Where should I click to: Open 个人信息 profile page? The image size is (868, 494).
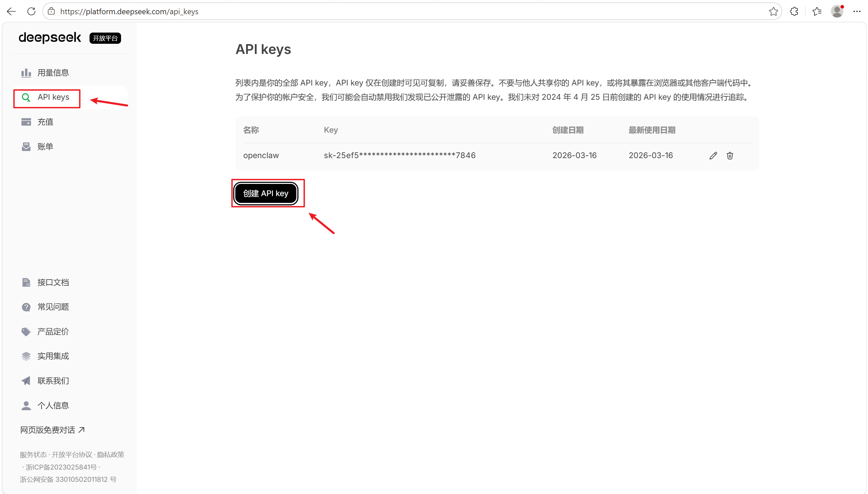coord(53,405)
